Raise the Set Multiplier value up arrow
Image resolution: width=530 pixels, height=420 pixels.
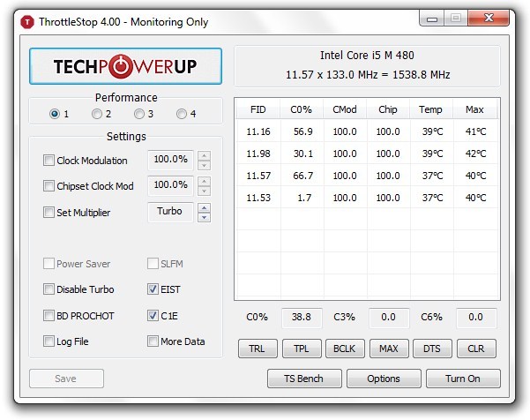point(205,207)
